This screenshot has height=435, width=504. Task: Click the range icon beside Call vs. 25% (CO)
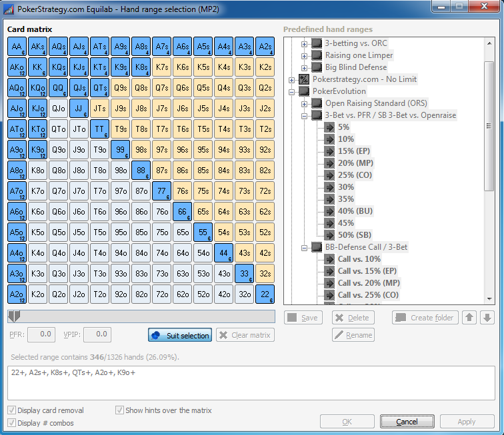pos(329,295)
